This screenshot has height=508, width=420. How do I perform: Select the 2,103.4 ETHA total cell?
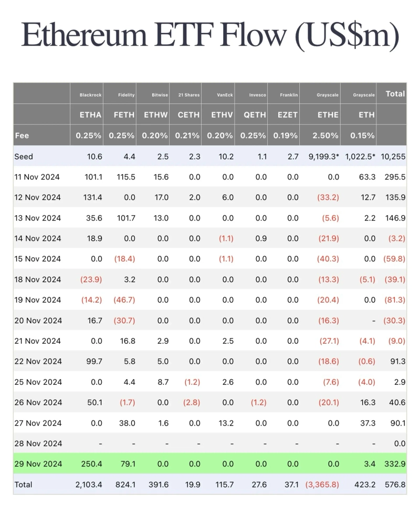[x=88, y=484]
